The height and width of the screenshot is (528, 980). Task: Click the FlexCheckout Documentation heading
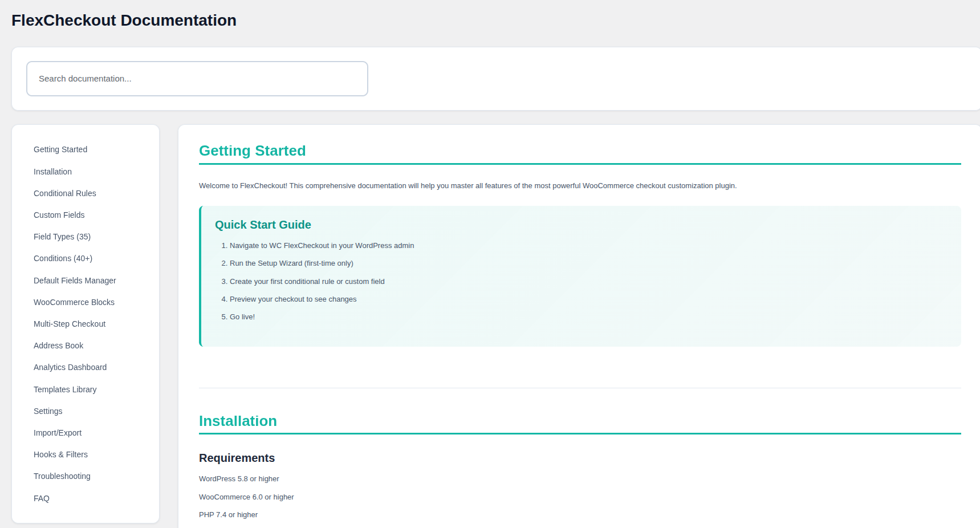124,20
